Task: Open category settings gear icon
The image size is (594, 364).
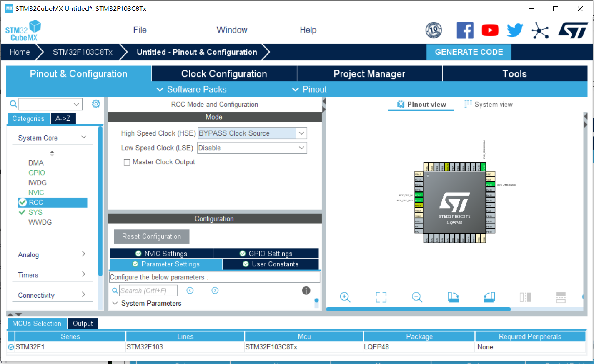Action: click(96, 104)
